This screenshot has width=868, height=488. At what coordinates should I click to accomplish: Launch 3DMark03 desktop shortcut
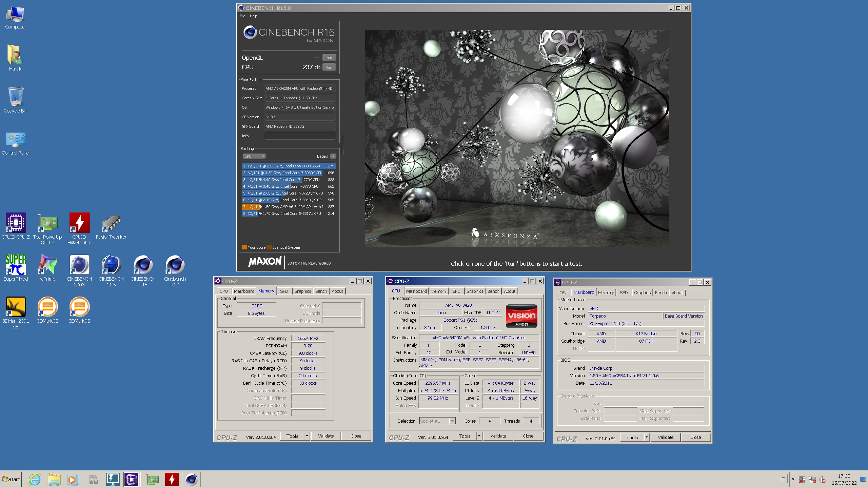point(47,310)
